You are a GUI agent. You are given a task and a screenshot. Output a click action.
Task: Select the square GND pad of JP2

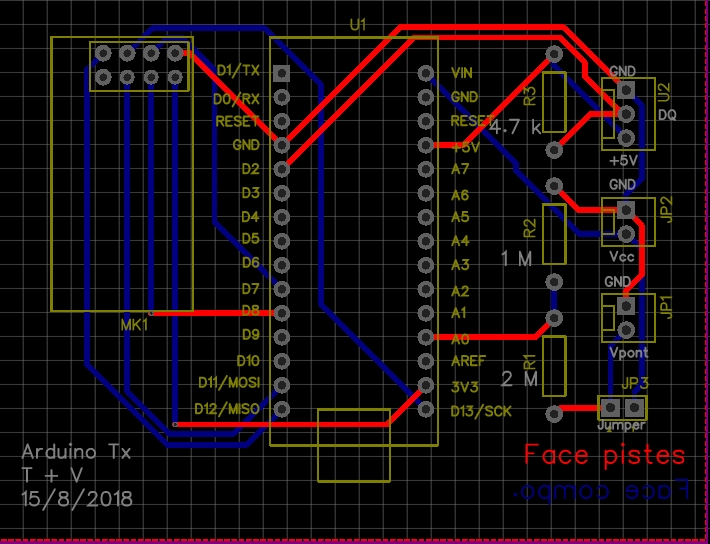click(x=626, y=210)
